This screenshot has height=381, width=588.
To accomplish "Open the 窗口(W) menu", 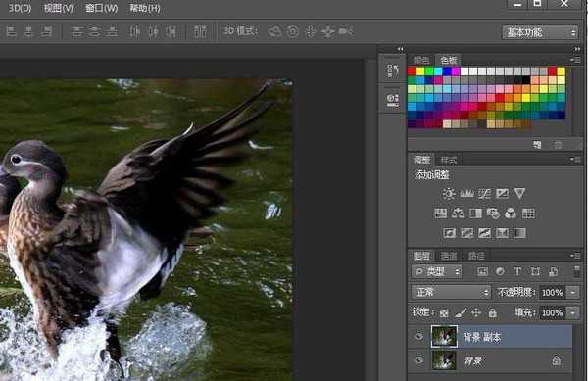I will coord(101,8).
